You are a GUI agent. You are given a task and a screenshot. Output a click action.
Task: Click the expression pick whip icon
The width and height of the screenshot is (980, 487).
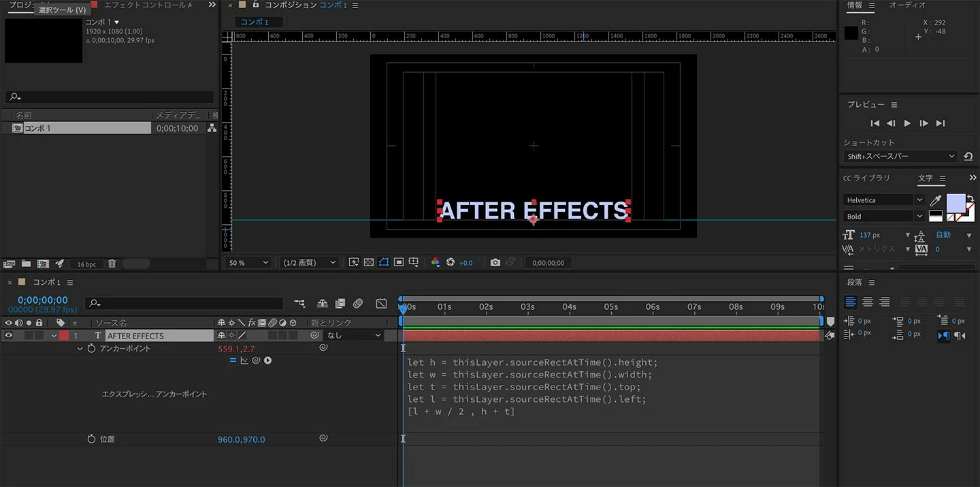[256, 360]
